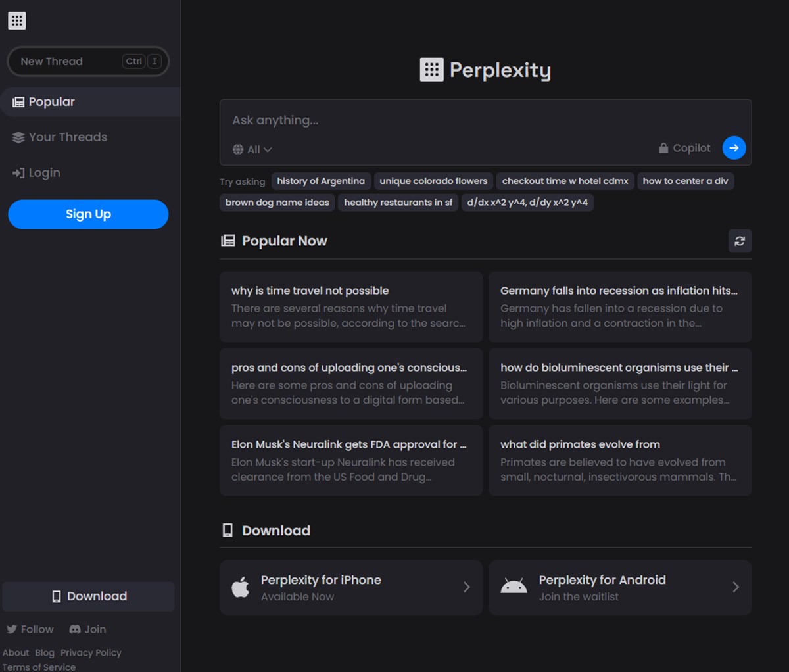Try asking "healthy restaurants in sf"
This screenshot has width=789, height=672.
398,203
